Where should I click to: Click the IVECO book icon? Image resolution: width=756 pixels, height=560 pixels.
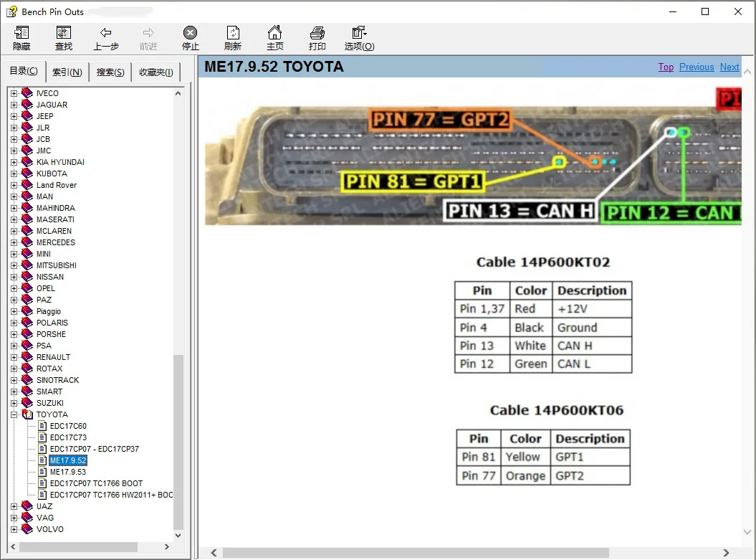pos(27,93)
